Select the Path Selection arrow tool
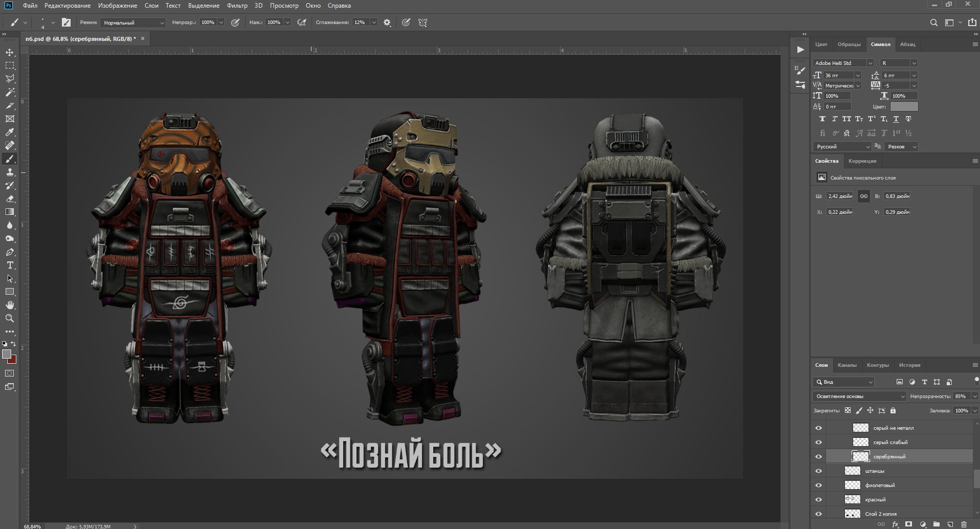The width and height of the screenshot is (980, 529). [x=10, y=278]
